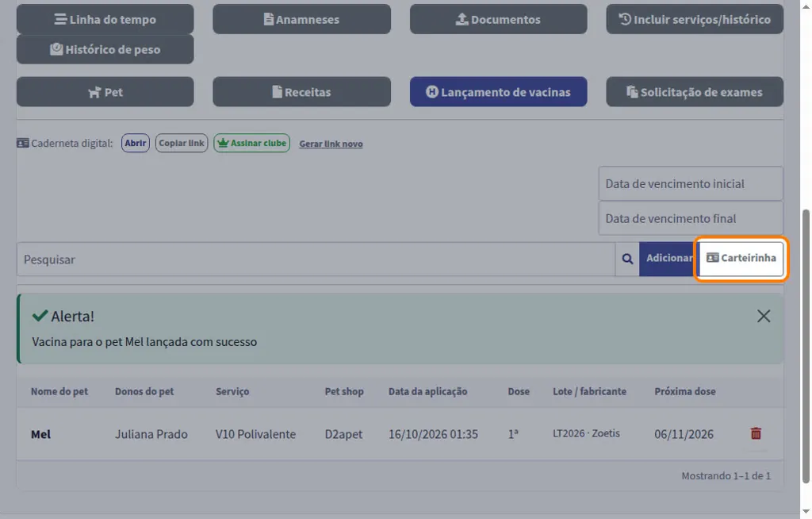Click the Assinar clube button

(x=251, y=143)
